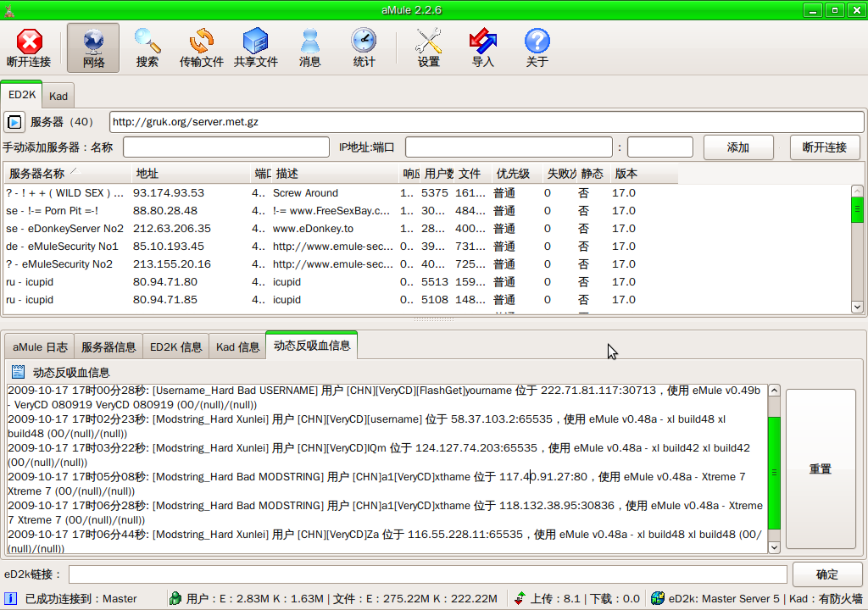The width and height of the screenshot is (868, 610).
Task: Sort by 描述 column header
Action: point(334,174)
